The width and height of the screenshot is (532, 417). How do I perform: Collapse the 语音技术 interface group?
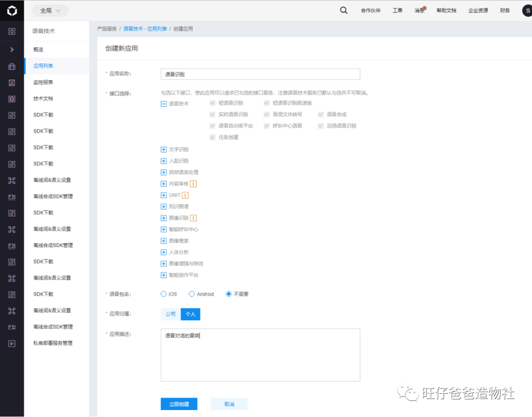pos(164,104)
